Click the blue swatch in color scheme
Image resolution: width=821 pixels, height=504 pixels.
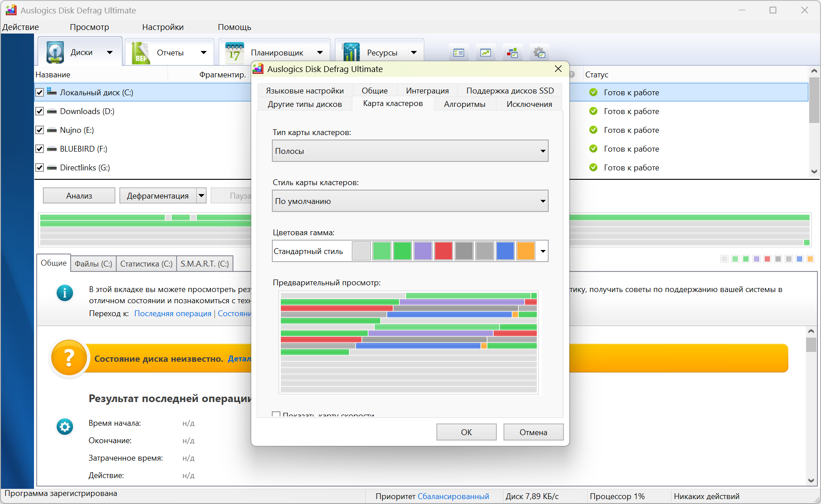coord(505,251)
